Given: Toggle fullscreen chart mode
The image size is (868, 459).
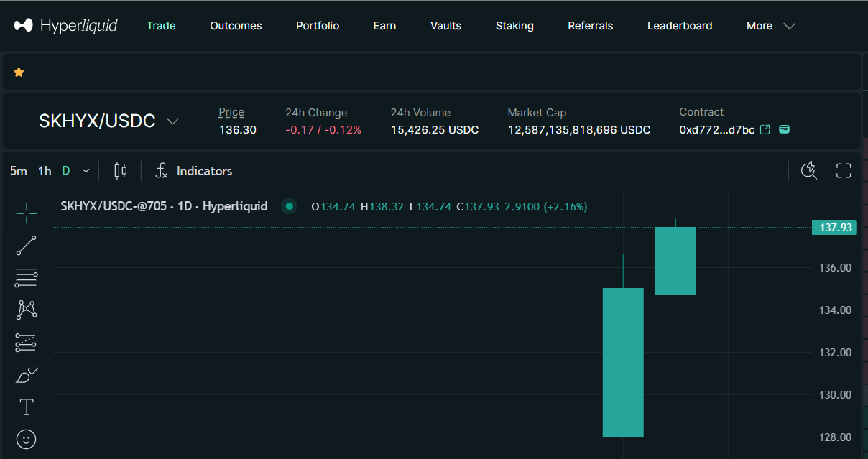Looking at the screenshot, I should [844, 170].
